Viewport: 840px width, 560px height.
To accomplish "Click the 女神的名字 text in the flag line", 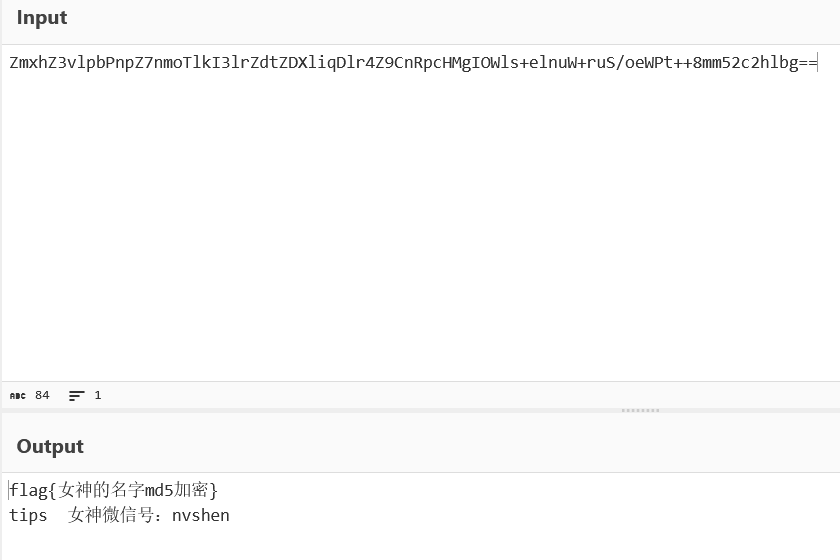I will 101,490.
